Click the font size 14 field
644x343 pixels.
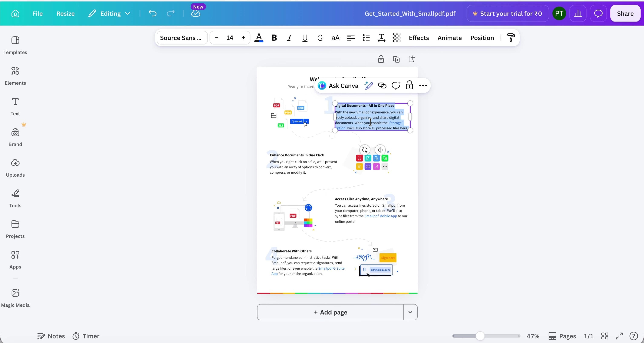[x=230, y=38]
